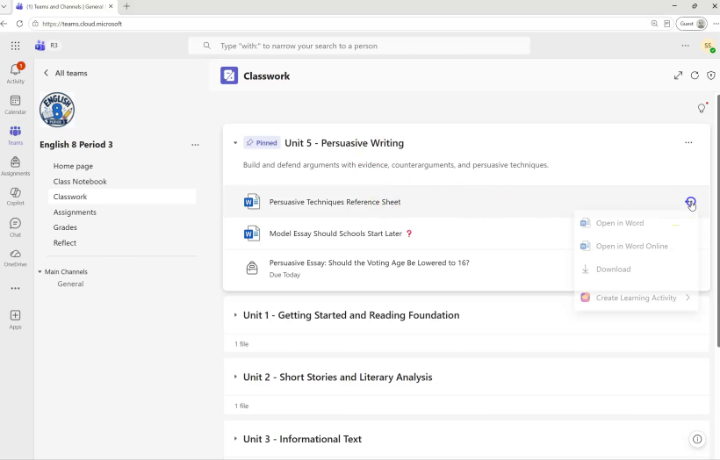This screenshot has height=460, width=720.
Task: Expand Unit 1 - Getting Started module
Action: pyautogui.click(x=235, y=315)
